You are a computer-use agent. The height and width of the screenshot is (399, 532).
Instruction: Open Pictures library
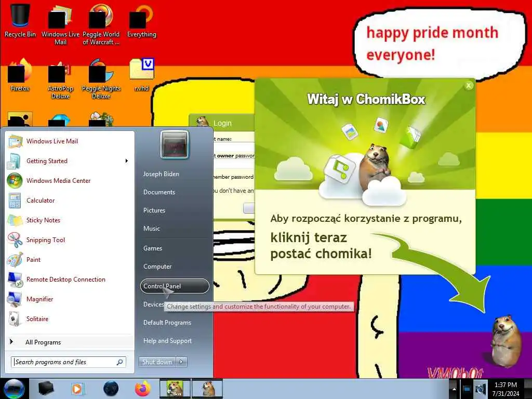click(x=154, y=210)
